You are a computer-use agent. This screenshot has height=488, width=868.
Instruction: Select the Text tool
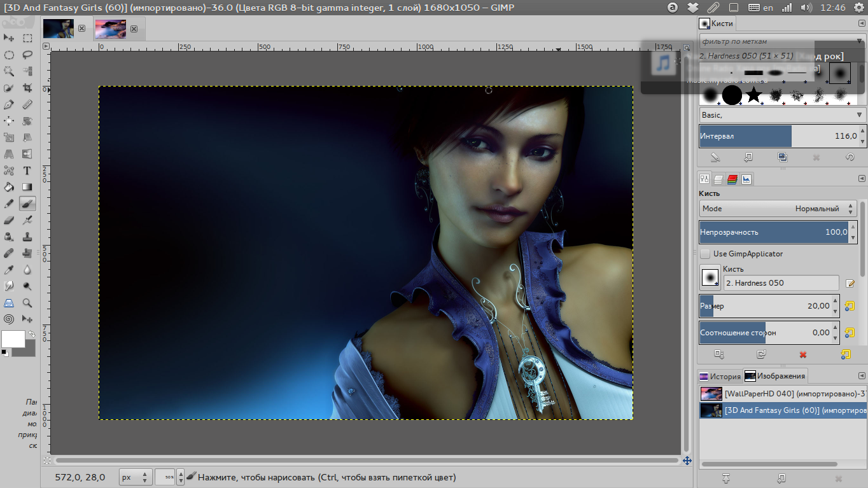coord(27,171)
